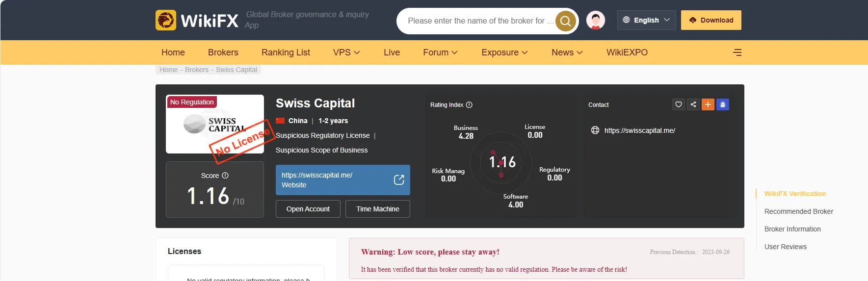Image resolution: width=868 pixels, height=281 pixels.
Task: Click Suspicious Scope of Business text
Action: click(321, 150)
